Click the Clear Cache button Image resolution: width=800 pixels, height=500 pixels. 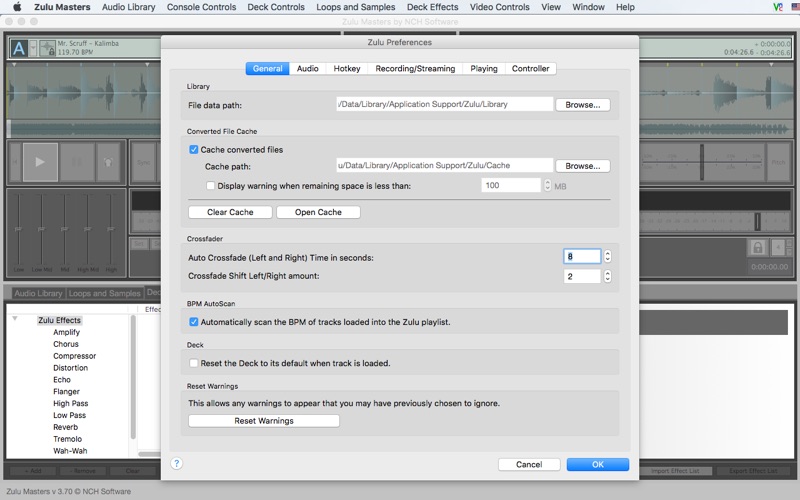pyautogui.click(x=230, y=212)
